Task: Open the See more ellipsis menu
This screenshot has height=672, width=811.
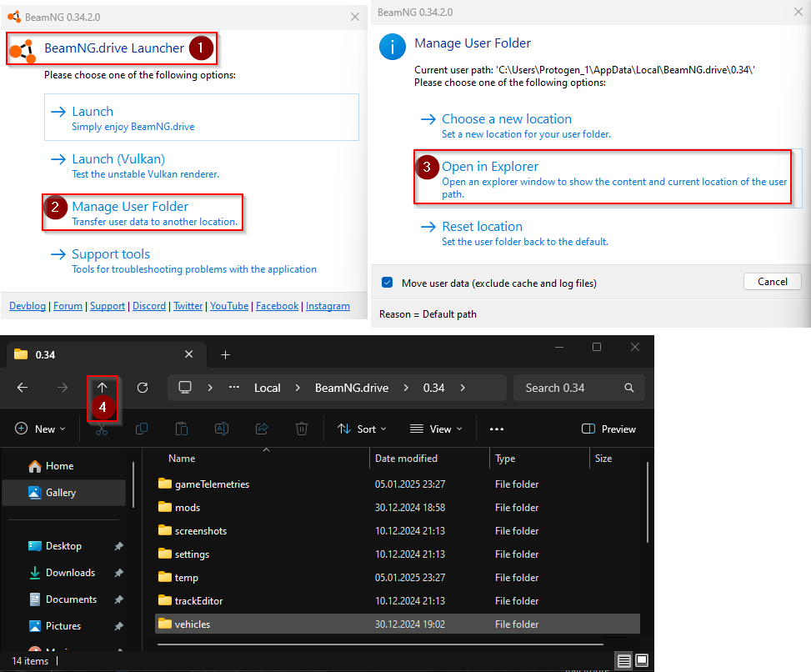Action: (497, 429)
